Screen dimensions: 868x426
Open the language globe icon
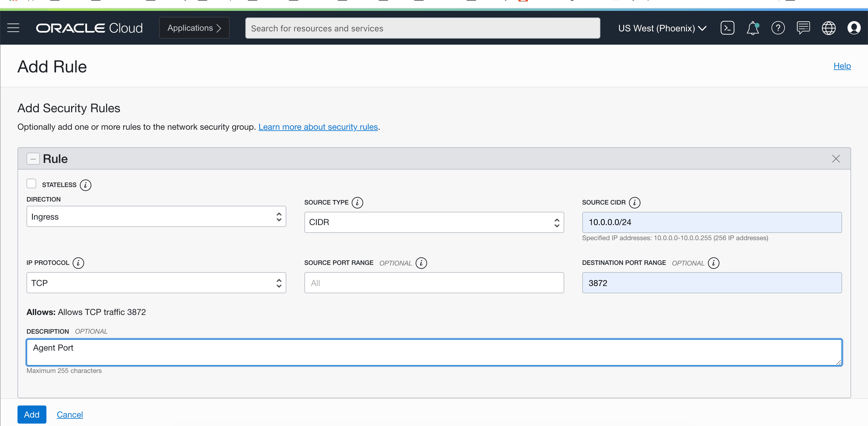(x=828, y=28)
